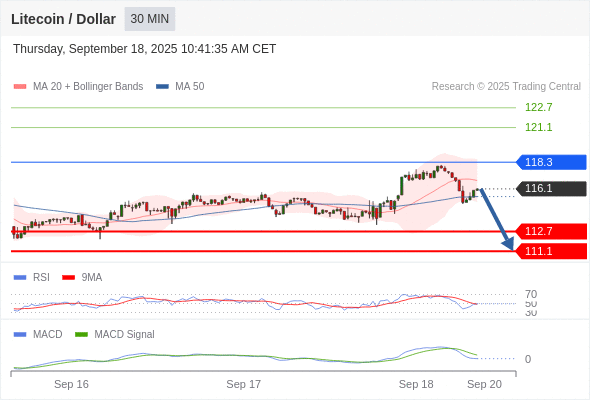Click the Research Trading Central copyright text
Viewport: 590px width, 400px height.
(x=506, y=87)
